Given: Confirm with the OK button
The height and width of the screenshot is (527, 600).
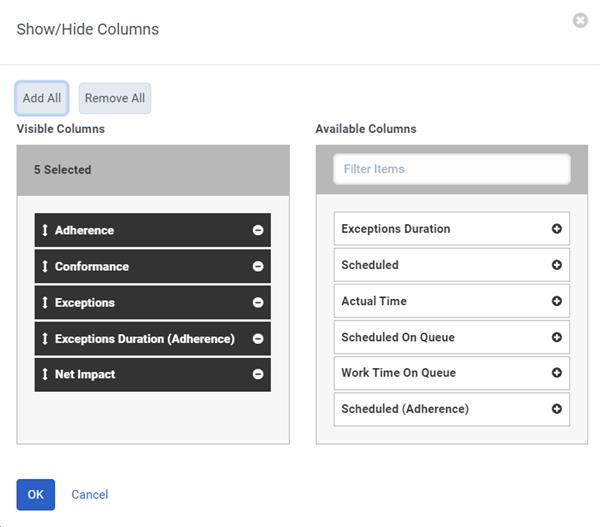Looking at the screenshot, I should point(36,494).
